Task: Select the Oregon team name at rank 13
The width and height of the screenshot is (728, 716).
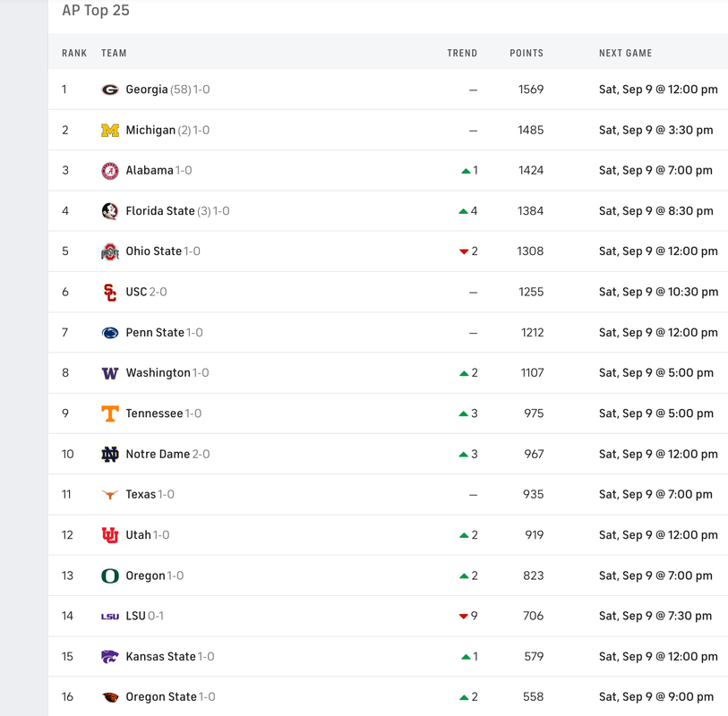Action: point(145,575)
